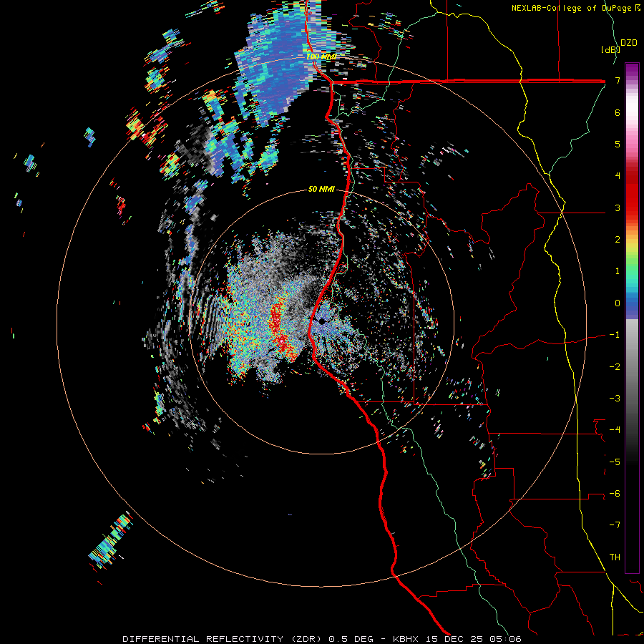Click the [dB] units label
The width and height of the screenshot is (644, 644).
(x=610, y=49)
